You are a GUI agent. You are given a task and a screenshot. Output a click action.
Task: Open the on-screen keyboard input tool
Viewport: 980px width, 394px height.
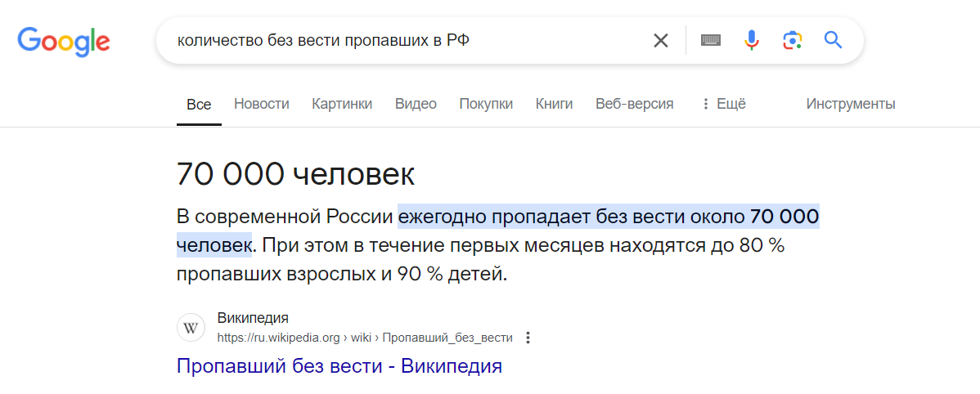click(x=711, y=41)
